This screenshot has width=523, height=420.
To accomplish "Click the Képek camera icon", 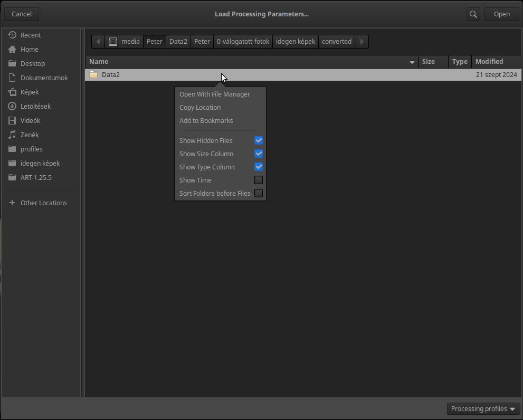I will tap(12, 92).
